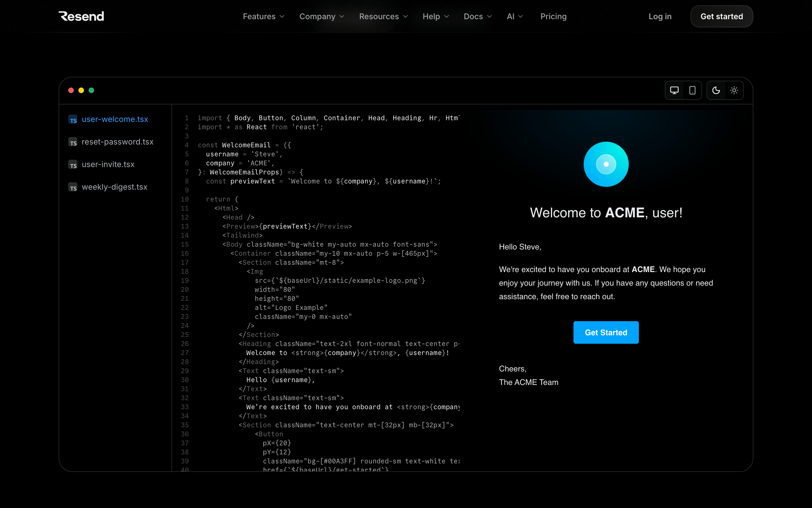Enable dark theme with moon icon
The height and width of the screenshot is (508, 812).
click(716, 90)
